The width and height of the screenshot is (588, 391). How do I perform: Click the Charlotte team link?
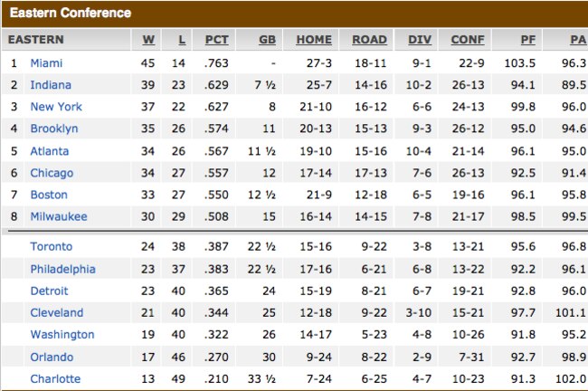click(55, 378)
